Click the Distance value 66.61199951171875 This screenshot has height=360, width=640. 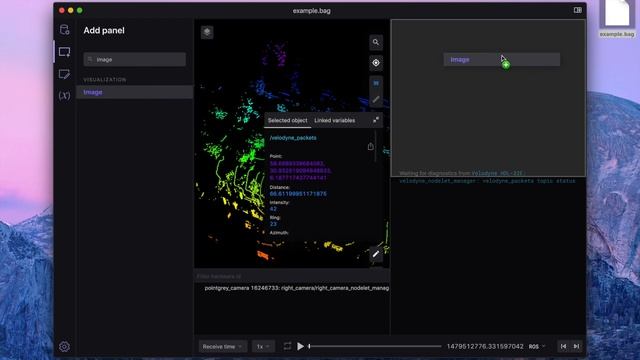[298, 194]
